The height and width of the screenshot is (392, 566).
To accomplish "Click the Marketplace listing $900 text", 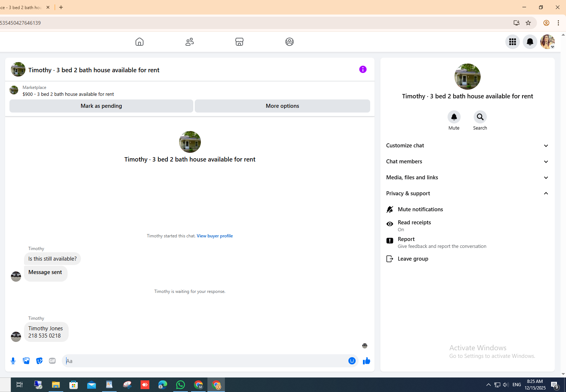I will [68, 94].
